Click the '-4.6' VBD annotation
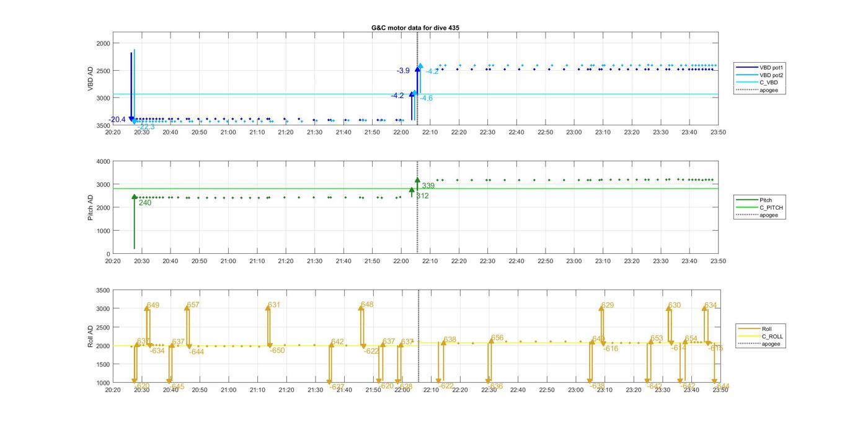Screen dimensions: 868x430 click(427, 98)
